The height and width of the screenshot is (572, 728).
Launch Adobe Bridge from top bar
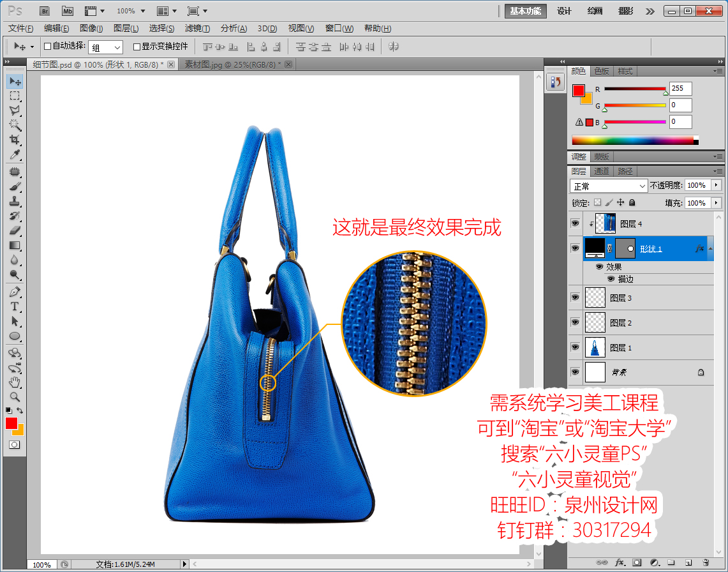point(45,11)
